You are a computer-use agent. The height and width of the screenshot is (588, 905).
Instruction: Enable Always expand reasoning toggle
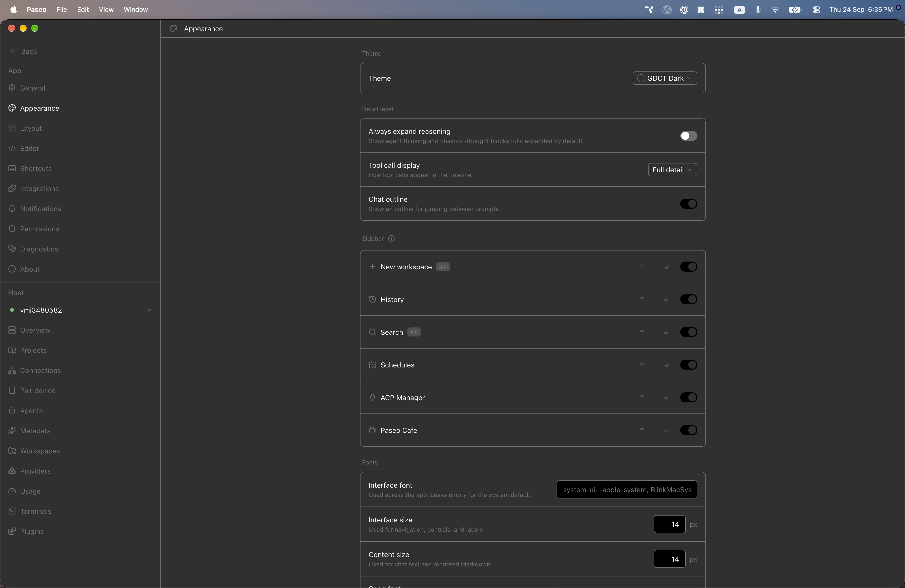coord(689,136)
